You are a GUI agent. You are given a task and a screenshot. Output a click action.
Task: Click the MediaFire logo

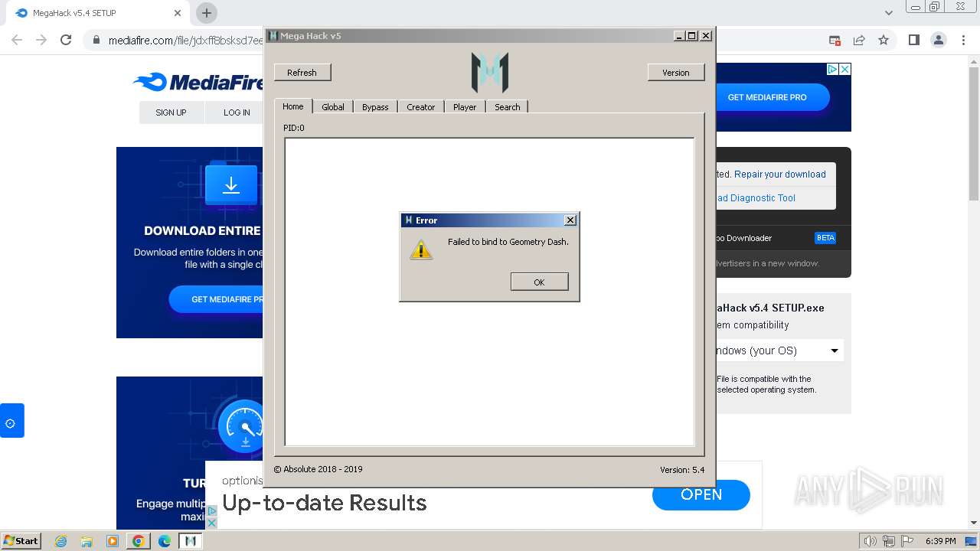(x=197, y=82)
